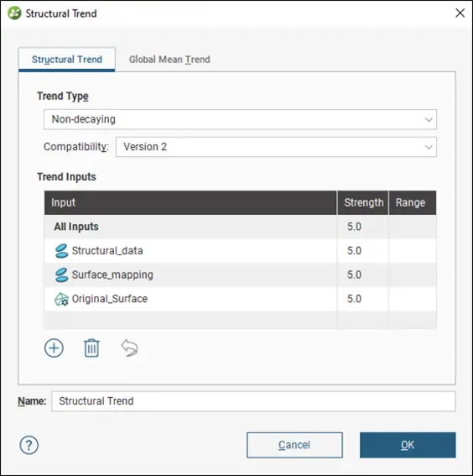Click the Strength column header
Viewport: 473px width, 476px height.
363,202
